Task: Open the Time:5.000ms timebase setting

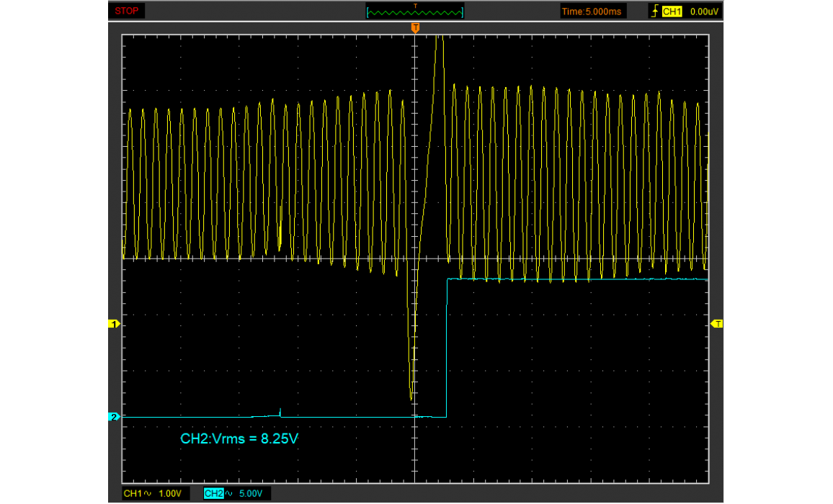Action: 591,11
